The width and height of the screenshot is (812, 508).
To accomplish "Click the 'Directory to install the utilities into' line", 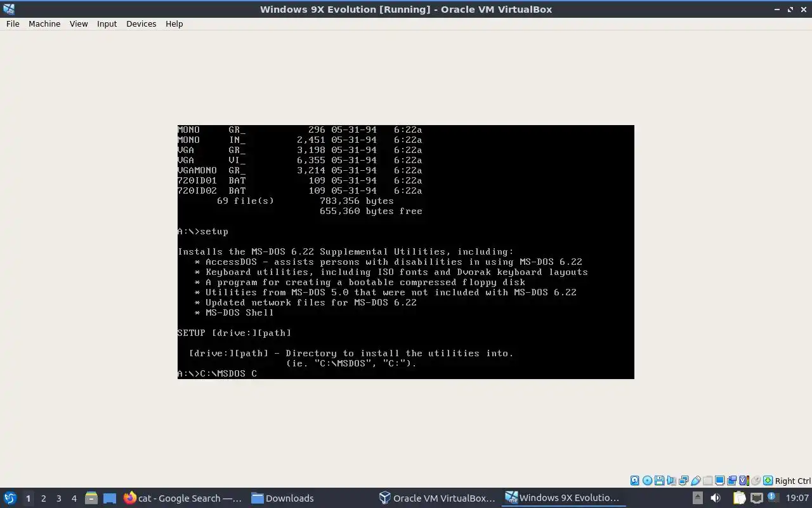I will click(351, 353).
